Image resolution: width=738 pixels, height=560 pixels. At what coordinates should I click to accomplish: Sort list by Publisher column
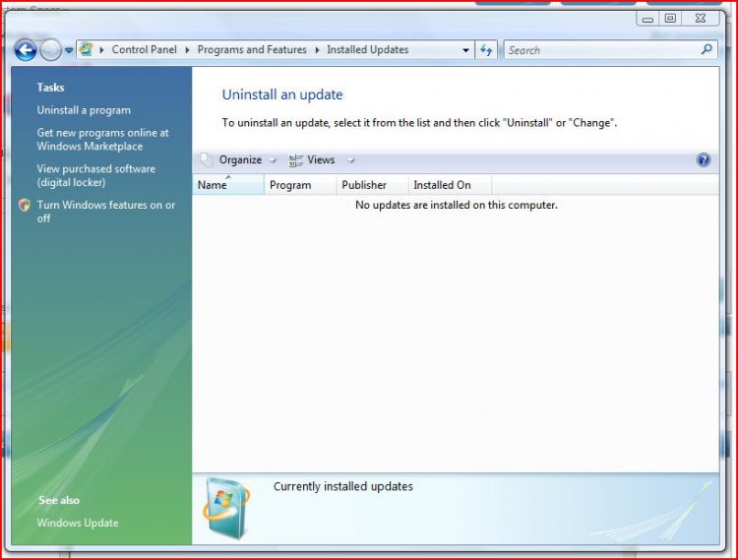point(372,185)
